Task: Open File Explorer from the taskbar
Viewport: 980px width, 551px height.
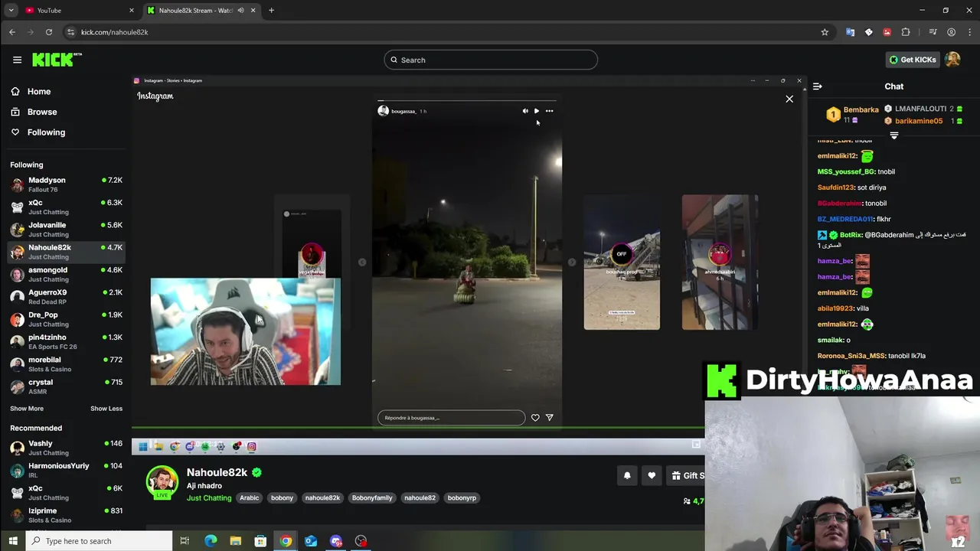Action: click(x=236, y=541)
